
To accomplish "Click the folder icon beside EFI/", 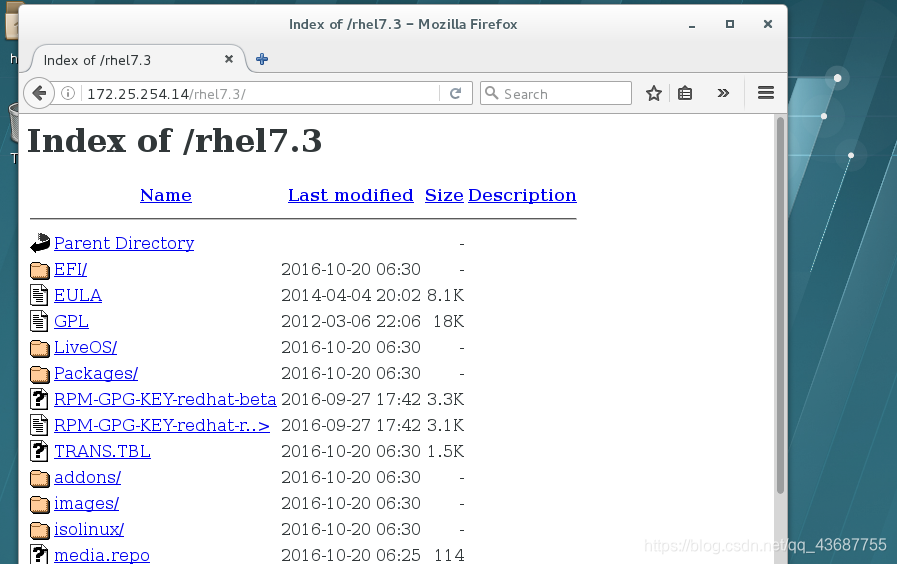I will [39, 269].
